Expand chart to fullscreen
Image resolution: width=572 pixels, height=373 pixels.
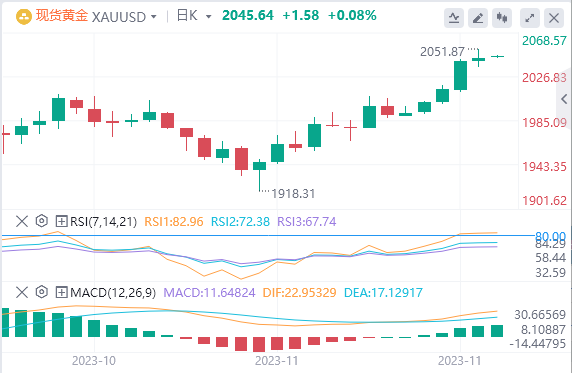(x=530, y=18)
